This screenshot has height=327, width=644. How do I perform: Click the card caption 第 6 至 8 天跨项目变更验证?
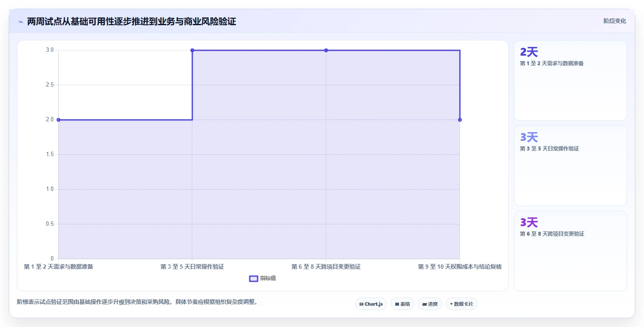point(552,234)
